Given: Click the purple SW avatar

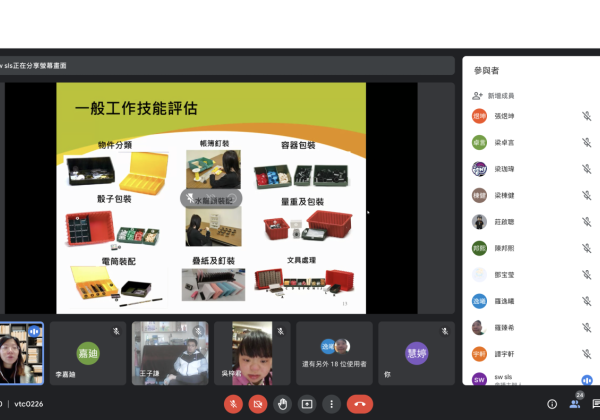Looking at the screenshot, I should [x=479, y=379].
